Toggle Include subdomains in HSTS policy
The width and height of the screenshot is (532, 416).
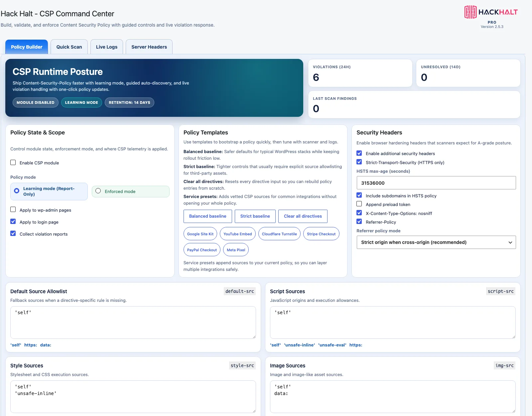[359, 195]
